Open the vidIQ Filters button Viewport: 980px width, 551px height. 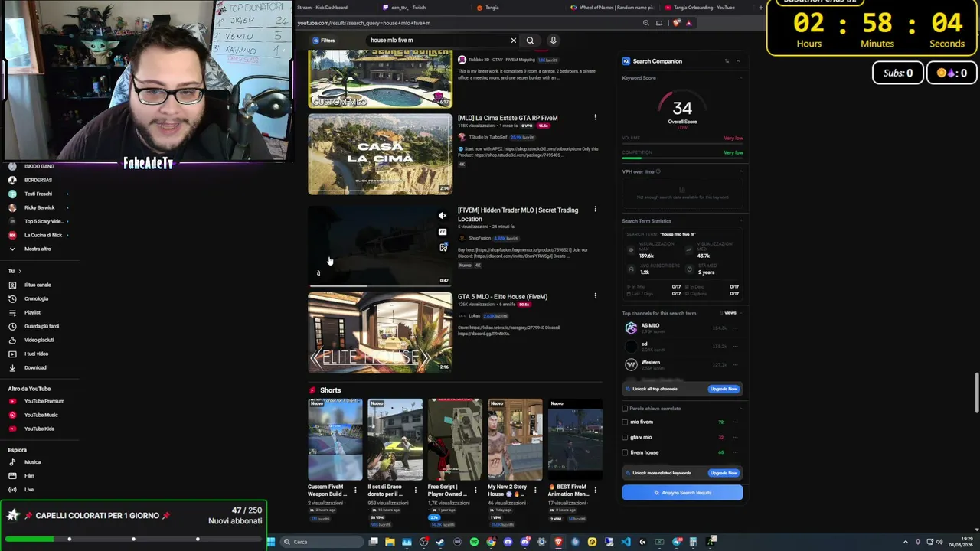pyautogui.click(x=324, y=41)
